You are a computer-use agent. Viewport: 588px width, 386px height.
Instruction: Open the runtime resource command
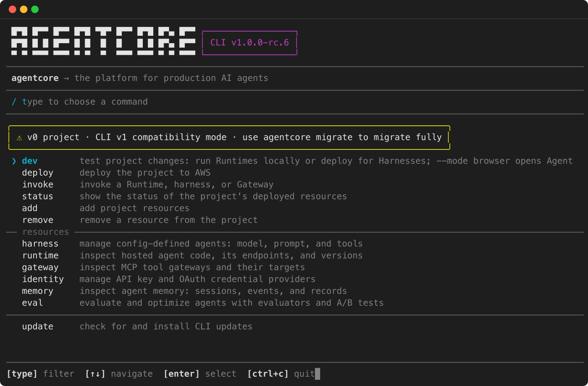(x=40, y=256)
